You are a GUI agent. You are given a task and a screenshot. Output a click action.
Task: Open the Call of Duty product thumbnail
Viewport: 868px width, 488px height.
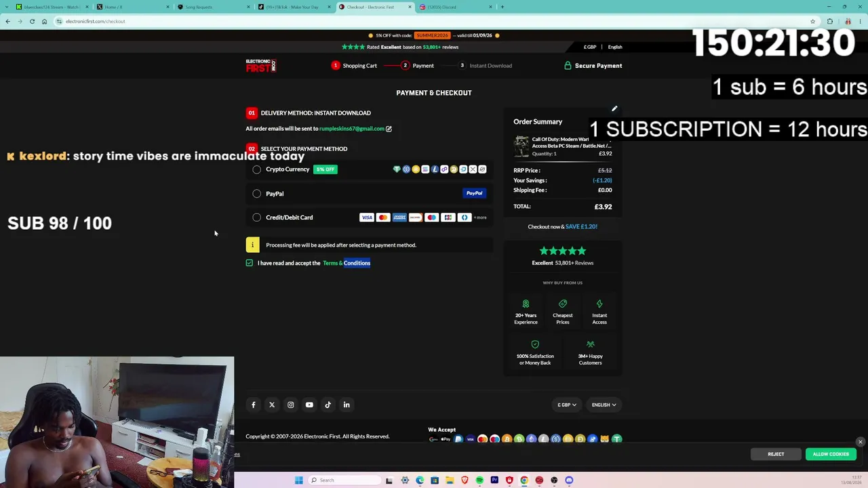521,146
